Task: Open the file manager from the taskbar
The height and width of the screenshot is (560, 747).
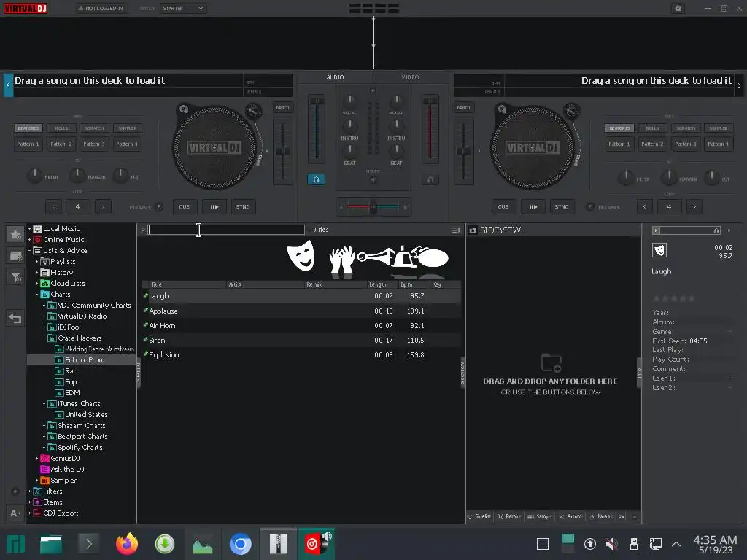Action: [x=51, y=544]
